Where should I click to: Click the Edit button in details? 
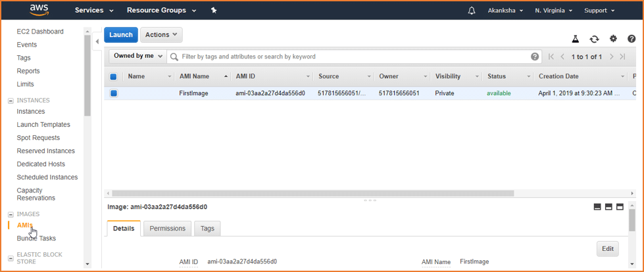[607, 248]
